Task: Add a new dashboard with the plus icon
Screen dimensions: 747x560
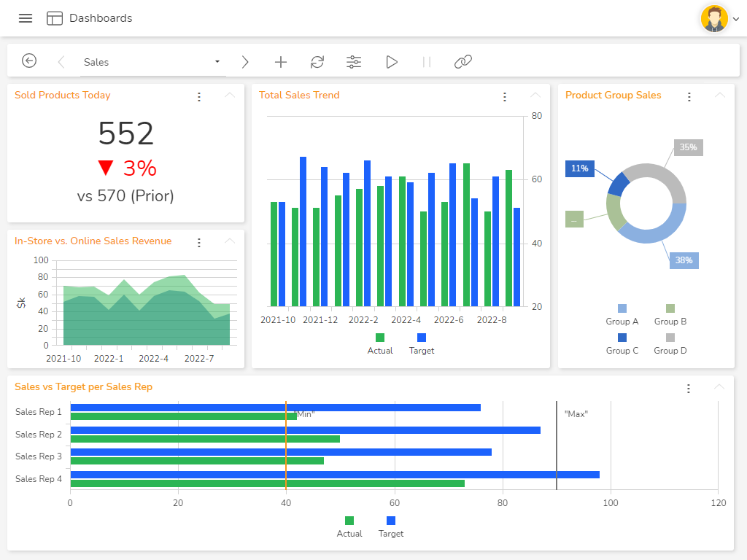Action: pos(281,62)
